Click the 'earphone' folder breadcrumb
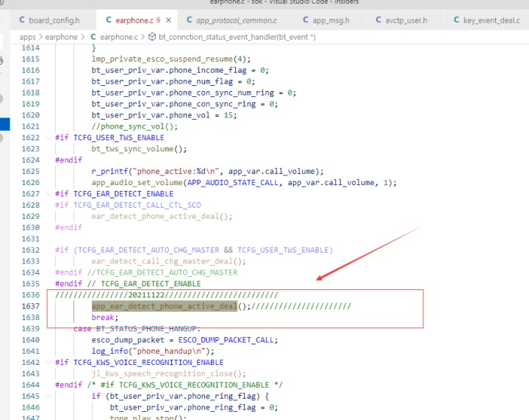This screenshot has height=420, width=529. (62, 37)
